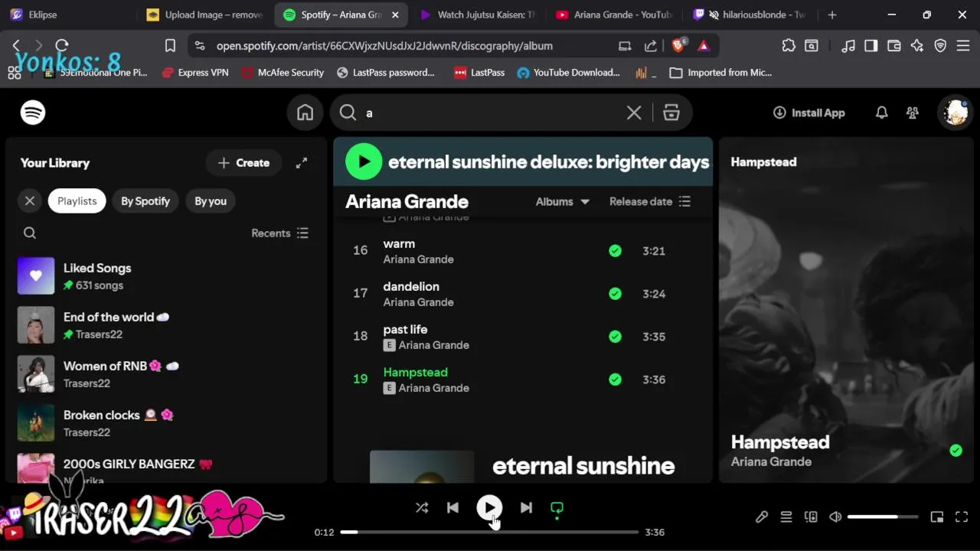The width and height of the screenshot is (980, 551).
Task: Enter full screen player view
Action: point(962,517)
